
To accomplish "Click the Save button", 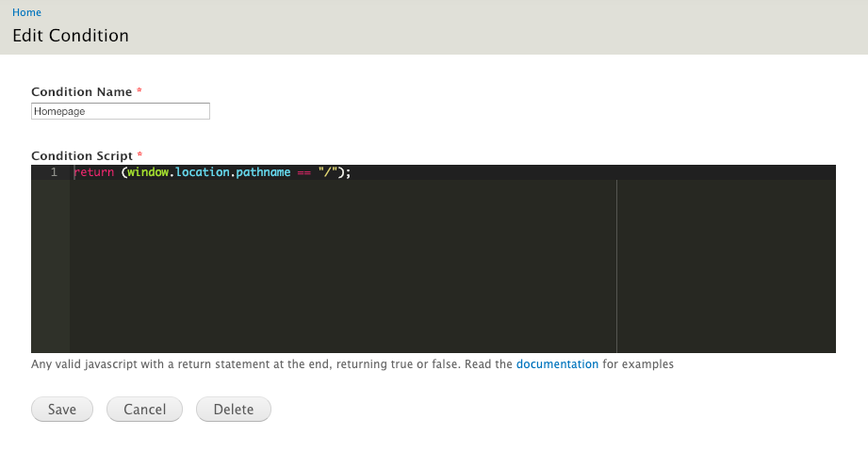I will pos(62,409).
